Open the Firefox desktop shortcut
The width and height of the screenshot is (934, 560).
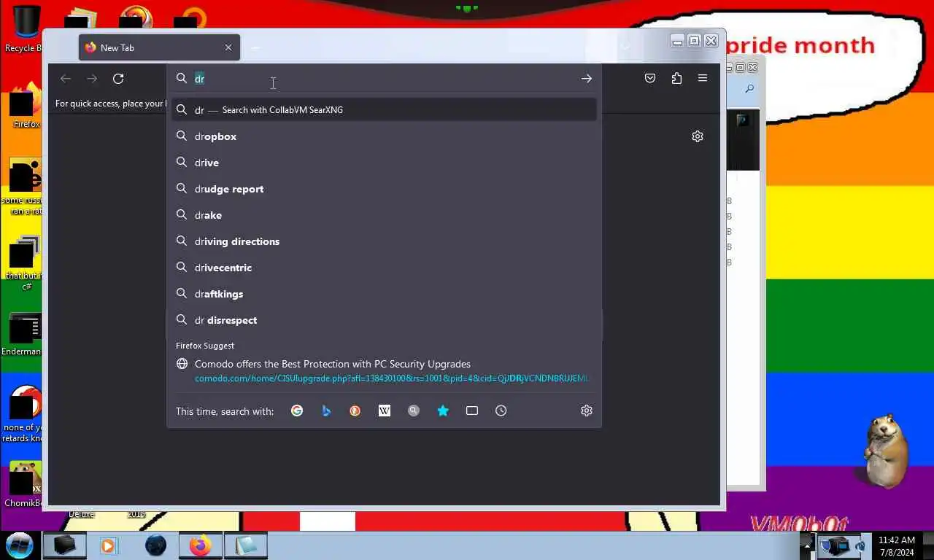pos(25,106)
